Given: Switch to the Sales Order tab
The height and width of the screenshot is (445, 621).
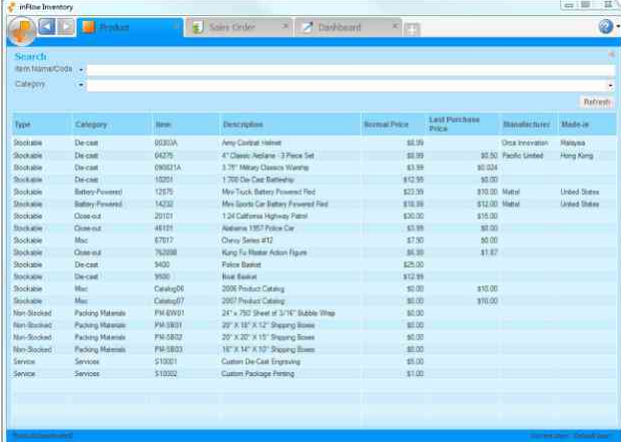Looking at the screenshot, I should (239, 27).
